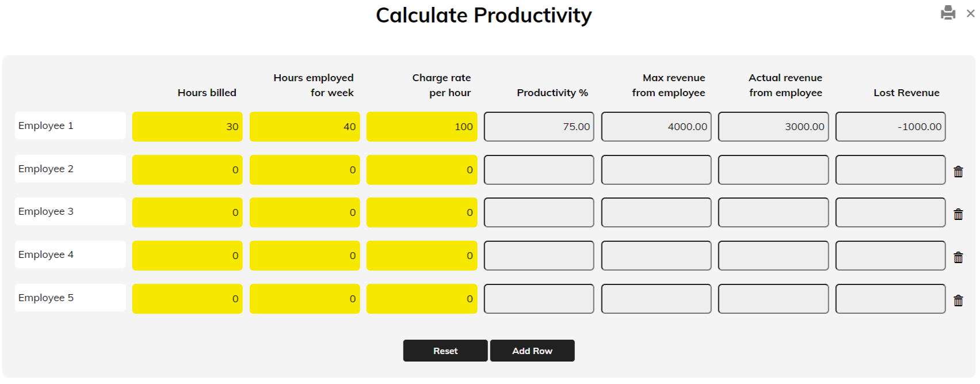Click Employee 2 charge rate field
980x384 pixels.
coord(422,170)
